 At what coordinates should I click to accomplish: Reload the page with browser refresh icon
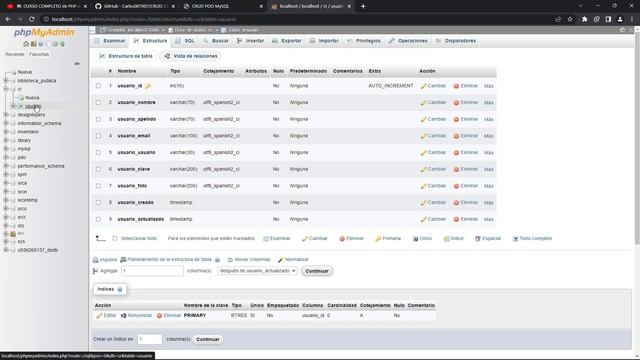click(31, 19)
